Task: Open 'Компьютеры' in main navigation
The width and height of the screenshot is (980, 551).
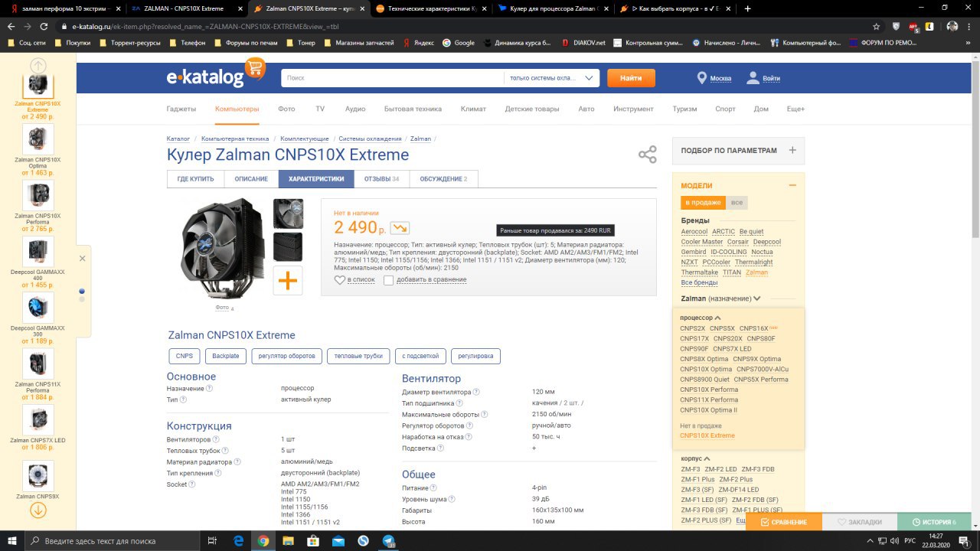Action: pos(237,109)
